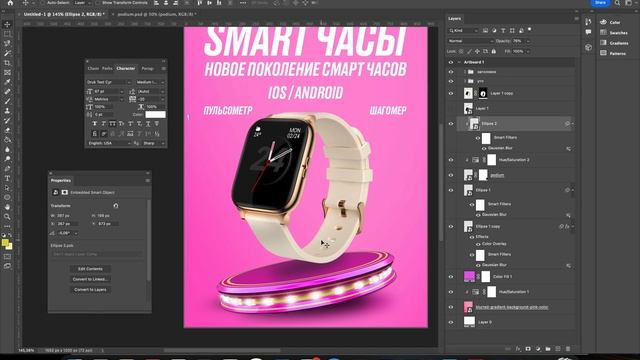Create new fill or adjustment layer icon

coord(538,349)
